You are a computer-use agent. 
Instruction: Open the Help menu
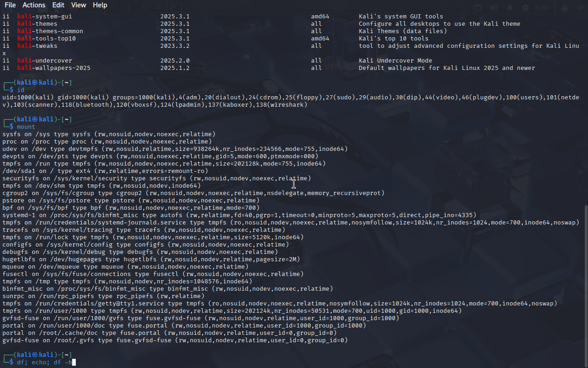[x=100, y=5]
